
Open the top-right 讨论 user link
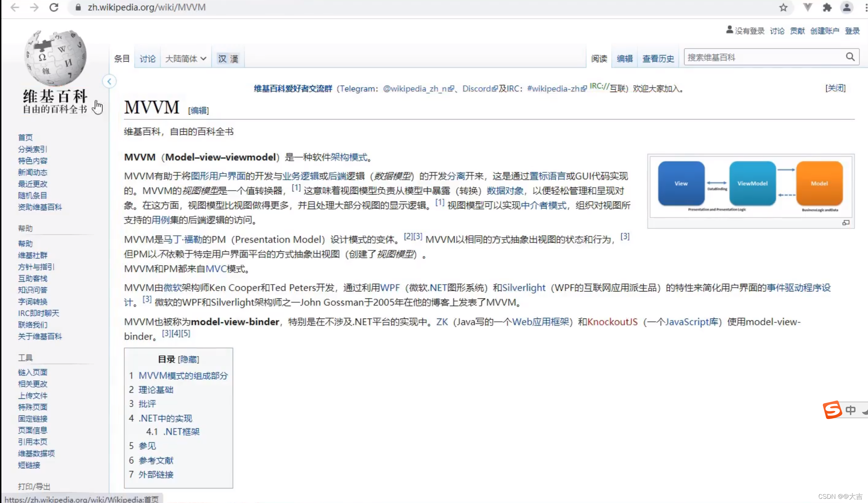click(x=777, y=31)
